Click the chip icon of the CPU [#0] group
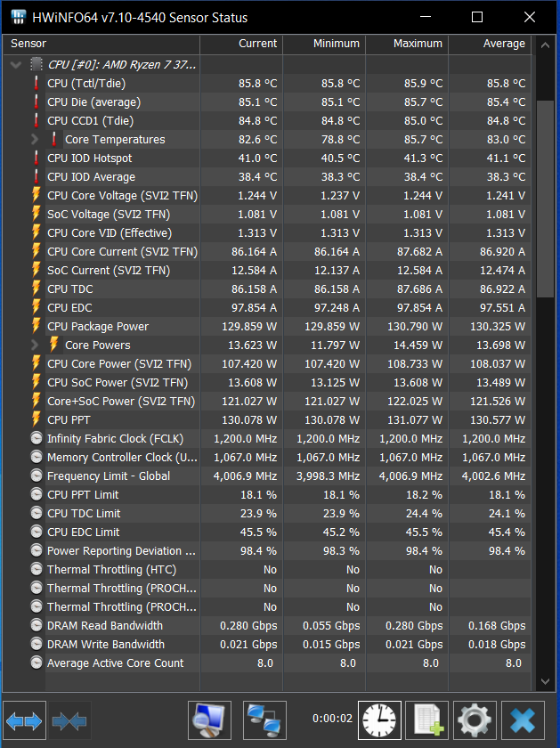Screen dimensions: 560x748 click(37, 64)
